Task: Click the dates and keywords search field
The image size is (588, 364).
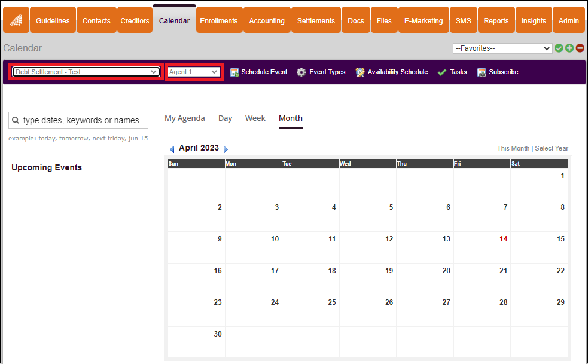Action: pyautogui.click(x=78, y=120)
